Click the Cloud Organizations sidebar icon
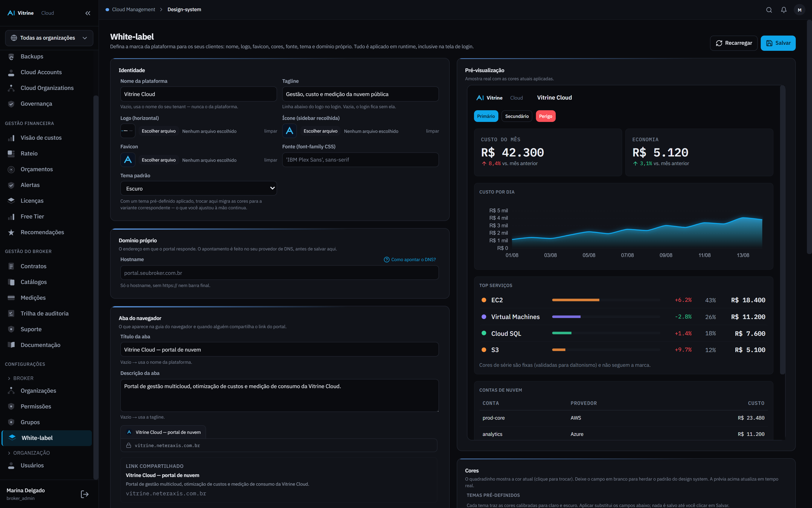 11,88
